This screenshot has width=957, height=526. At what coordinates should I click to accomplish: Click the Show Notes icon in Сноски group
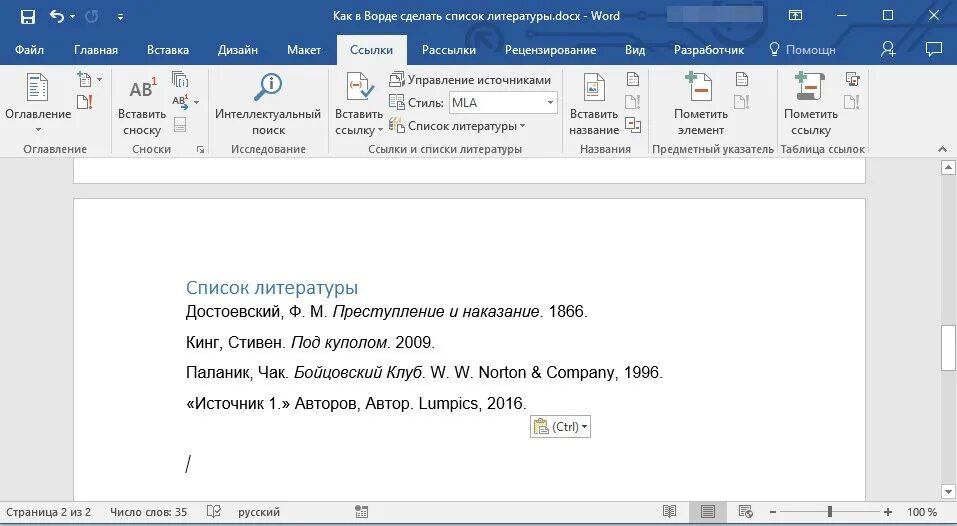179,125
